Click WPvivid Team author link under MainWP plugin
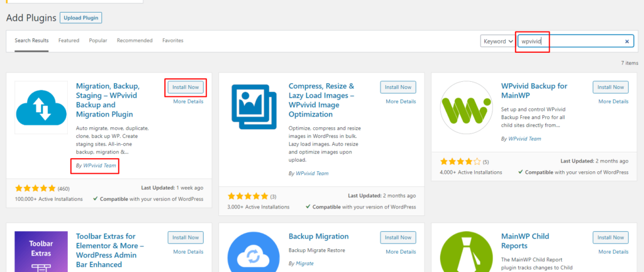The height and width of the screenshot is (272, 644). pyautogui.click(x=525, y=139)
